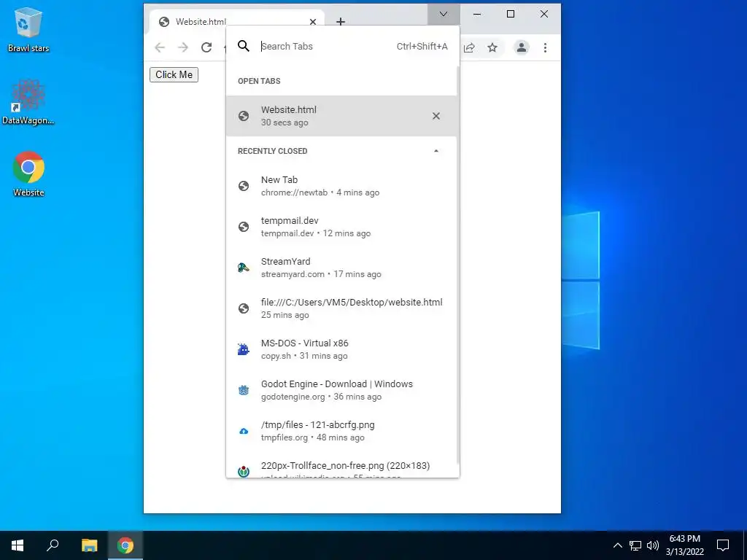The width and height of the screenshot is (747, 560).
Task: Open taskbar search magnifier
Action: click(53, 545)
